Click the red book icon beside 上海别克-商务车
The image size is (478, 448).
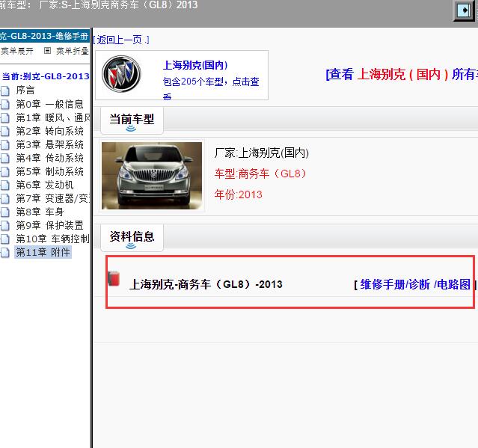tap(114, 278)
